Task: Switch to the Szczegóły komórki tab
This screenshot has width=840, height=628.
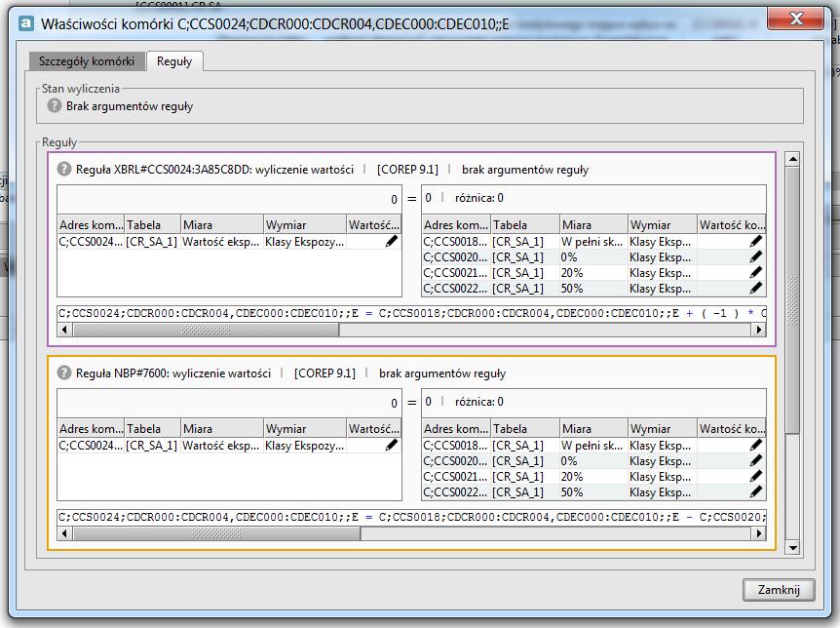Action: [87, 61]
